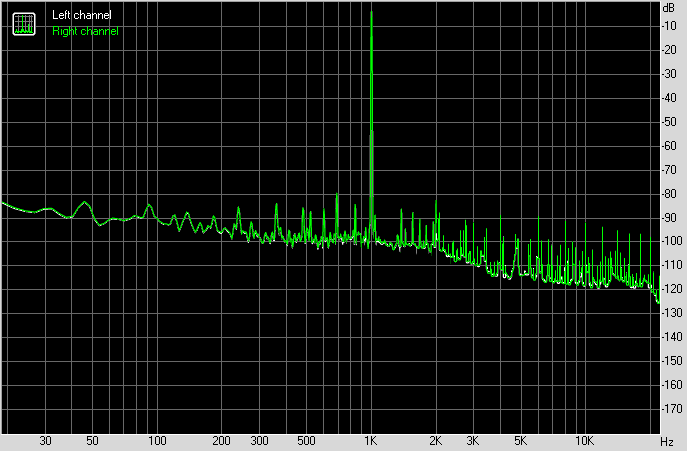Image resolution: width=687 pixels, height=451 pixels.
Task: Click the spectrum graph icon at top-left
Action: [x=24, y=24]
